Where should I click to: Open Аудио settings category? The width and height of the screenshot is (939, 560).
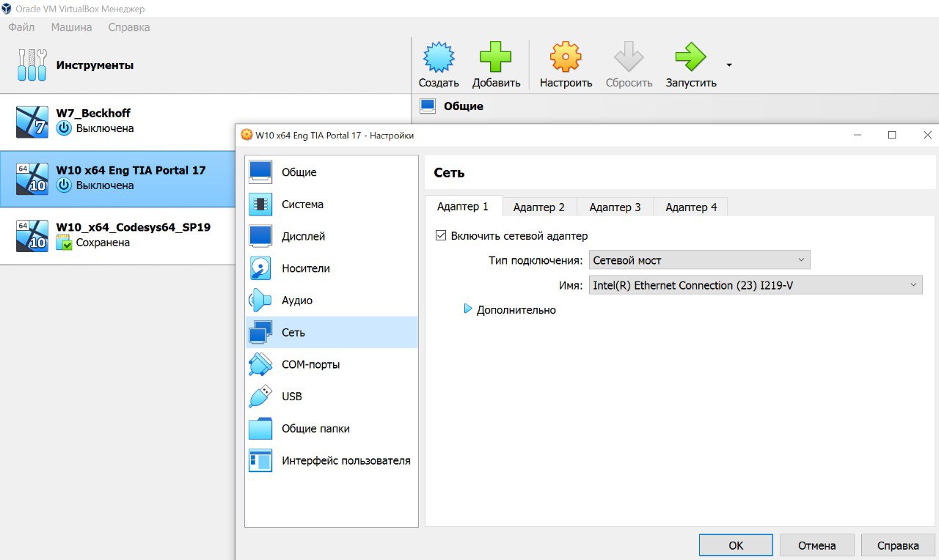pyautogui.click(x=331, y=301)
